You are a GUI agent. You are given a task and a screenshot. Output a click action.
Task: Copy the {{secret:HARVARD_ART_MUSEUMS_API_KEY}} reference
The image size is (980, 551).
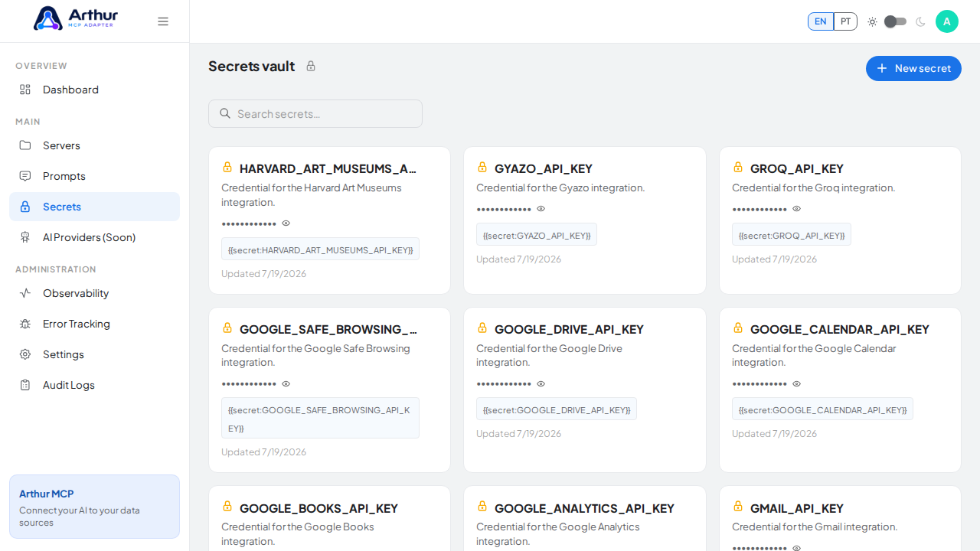click(x=320, y=249)
